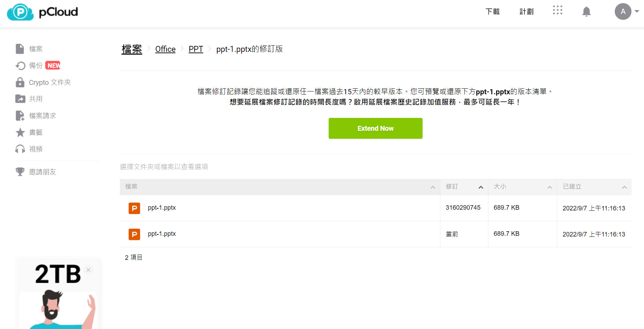Dismiss the 2TB promotional banner
The height and width of the screenshot is (329, 644).
point(88,270)
